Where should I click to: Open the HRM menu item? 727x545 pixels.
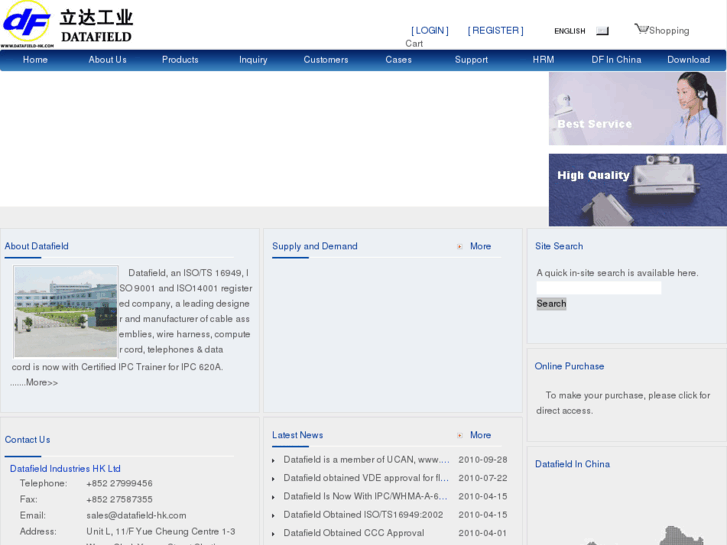pos(543,60)
